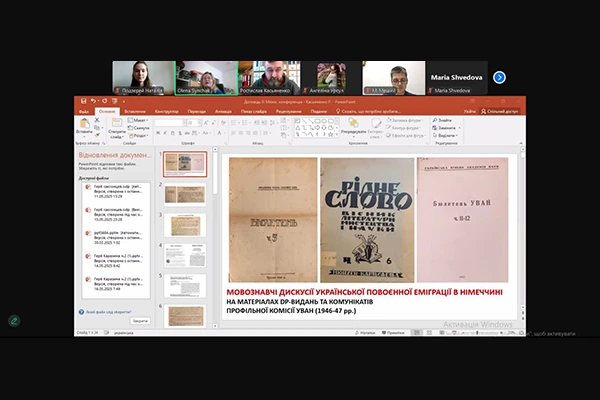600x400 pixels.
Task: Click the Cut scissors icon
Action: point(97,120)
